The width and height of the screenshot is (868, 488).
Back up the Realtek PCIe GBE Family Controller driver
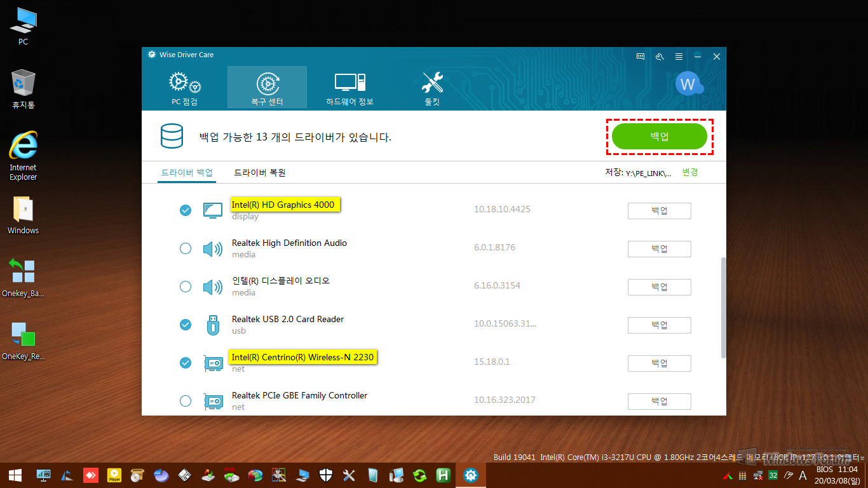click(660, 402)
